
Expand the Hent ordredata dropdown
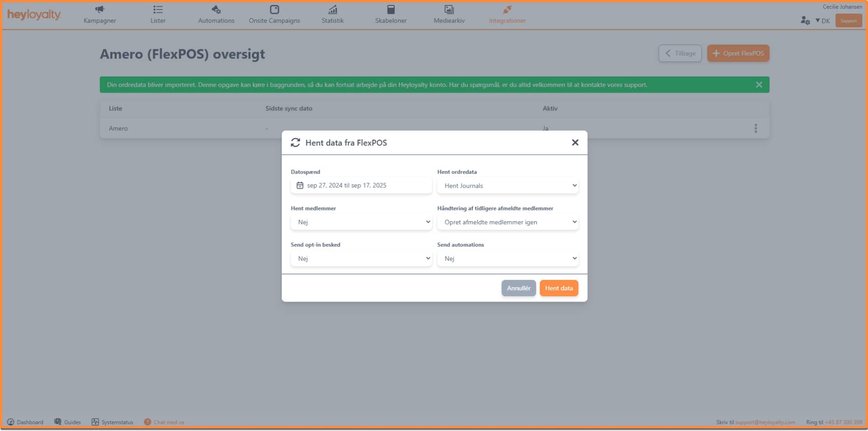[507, 185]
